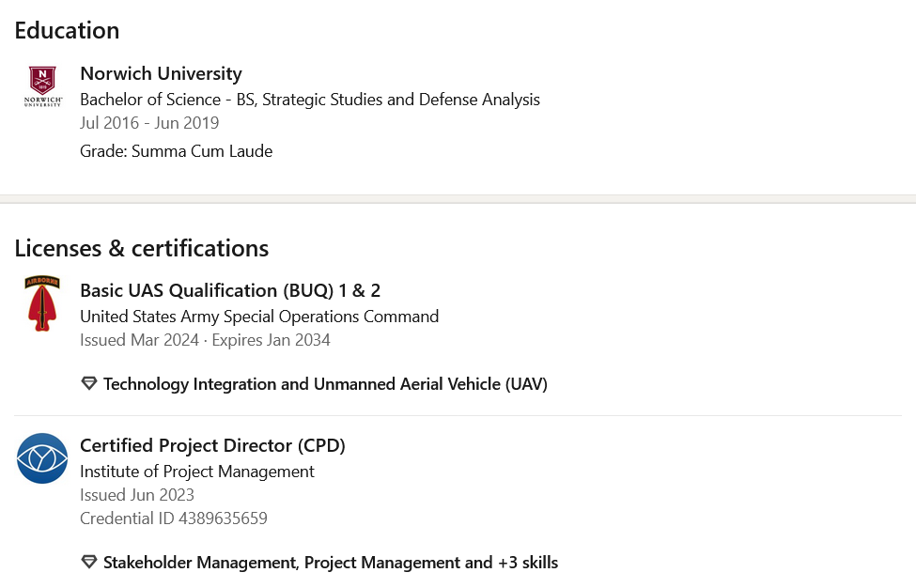The width and height of the screenshot is (916, 588).
Task: Click Credential ID 4389635659 text
Action: point(174,518)
